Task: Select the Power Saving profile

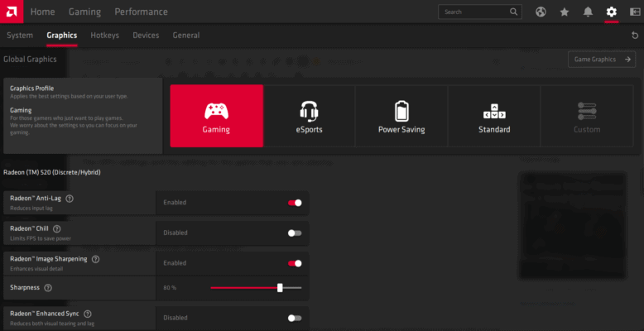Action: pos(401,116)
